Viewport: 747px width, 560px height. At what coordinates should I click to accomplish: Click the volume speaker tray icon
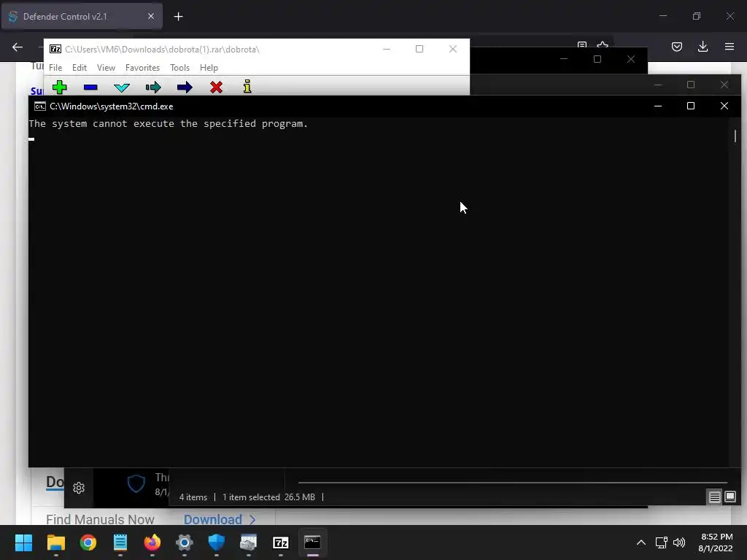point(679,542)
